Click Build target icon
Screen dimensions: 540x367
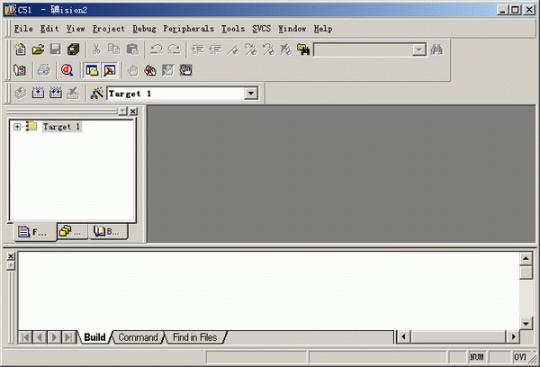38,93
